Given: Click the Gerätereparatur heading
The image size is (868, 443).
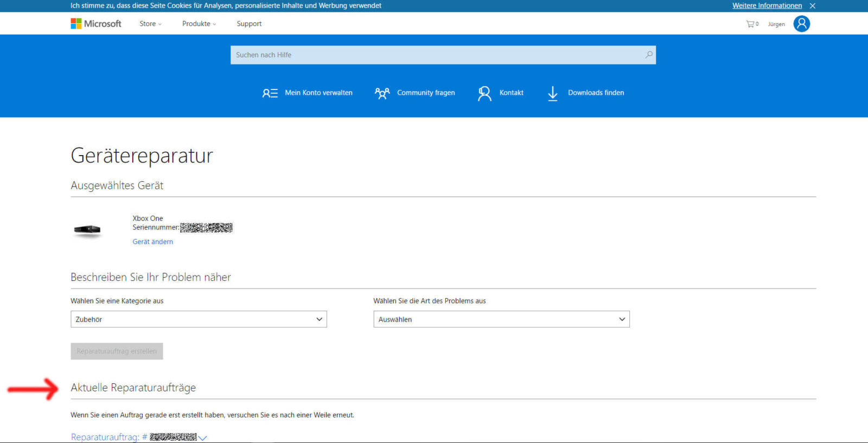Looking at the screenshot, I should [142, 156].
